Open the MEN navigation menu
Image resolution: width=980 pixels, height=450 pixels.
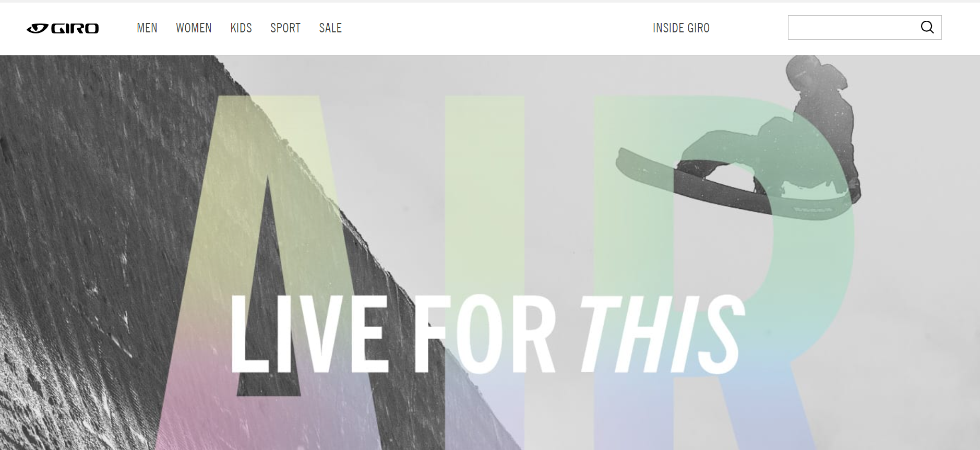pyautogui.click(x=147, y=28)
